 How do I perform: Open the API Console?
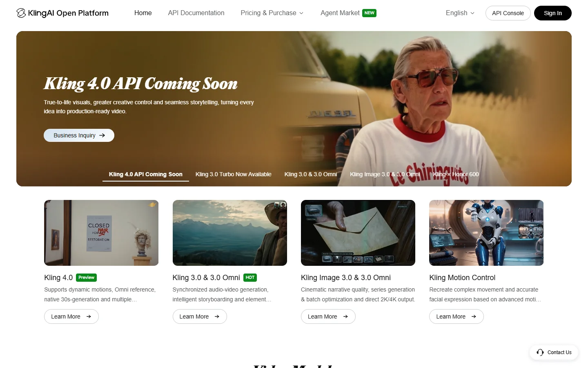[508, 13]
